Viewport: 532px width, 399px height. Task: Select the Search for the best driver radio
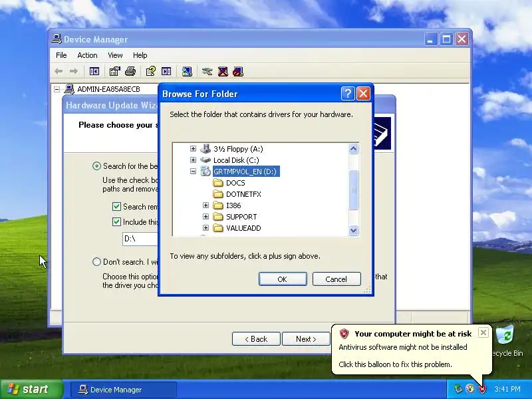96,166
